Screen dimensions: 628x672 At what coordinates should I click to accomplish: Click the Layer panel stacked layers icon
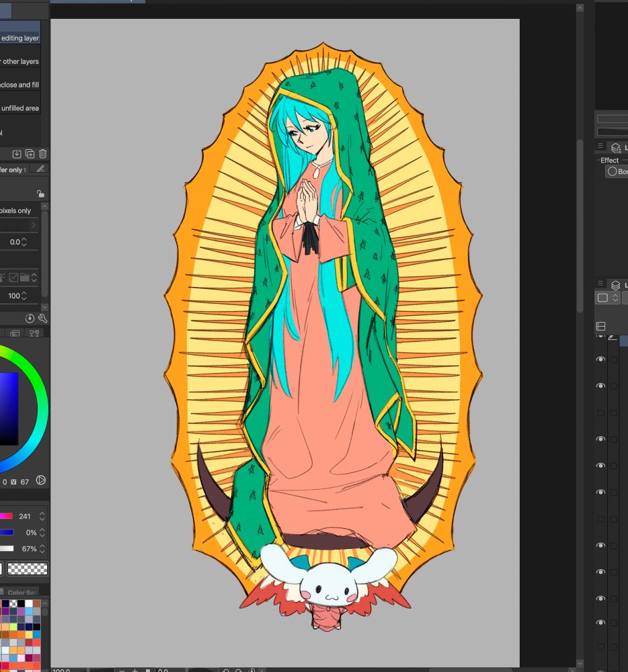click(616, 285)
